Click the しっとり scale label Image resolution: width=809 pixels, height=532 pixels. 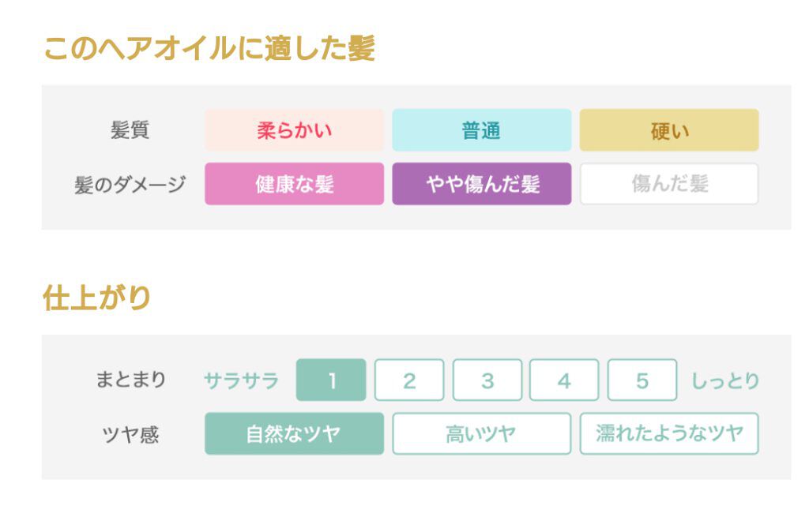tap(725, 380)
